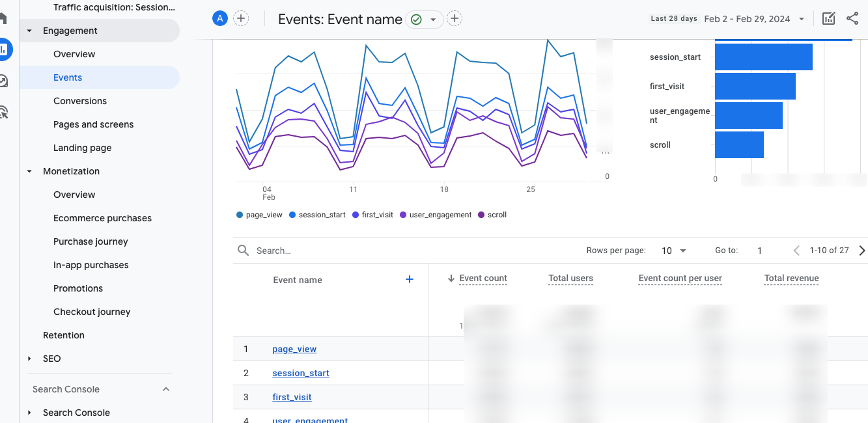Toggle scroll series in chart legend
The height and width of the screenshot is (423, 868).
[x=492, y=215]
